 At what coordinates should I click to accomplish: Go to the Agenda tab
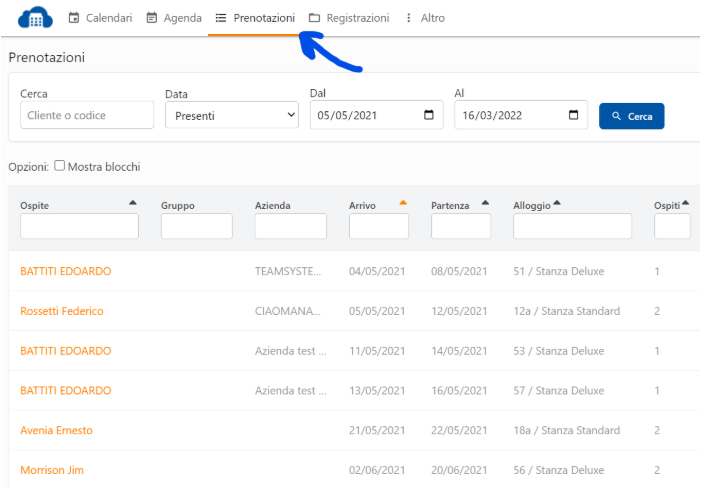point(174,18)
